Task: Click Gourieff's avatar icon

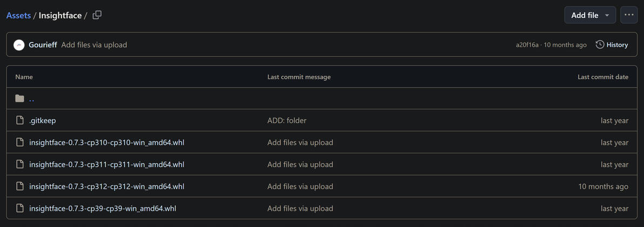Action: click(x=19, y=45)
